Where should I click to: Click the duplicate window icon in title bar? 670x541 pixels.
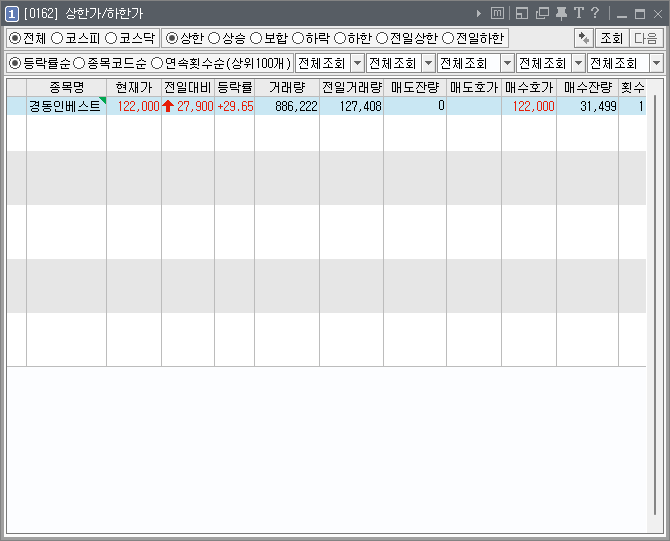542,13
